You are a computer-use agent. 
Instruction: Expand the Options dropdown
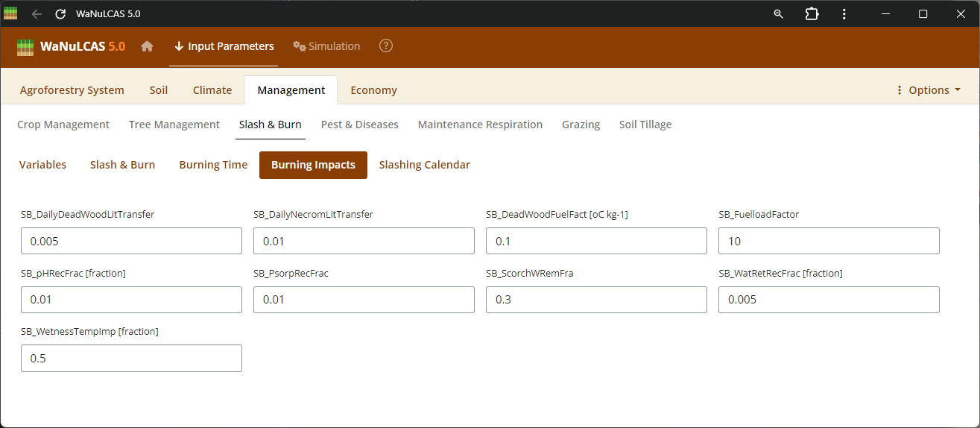click(x=928, y=90)
